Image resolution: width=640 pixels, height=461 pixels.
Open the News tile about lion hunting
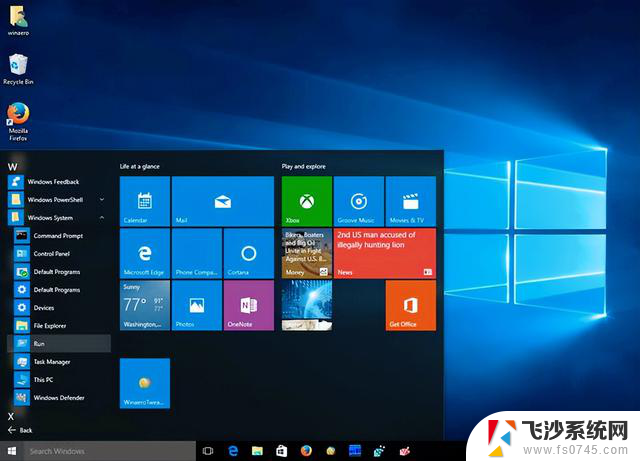tap(385, 254)
